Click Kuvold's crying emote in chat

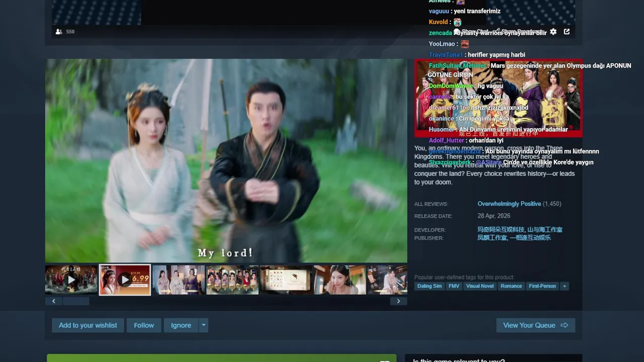click(457, 22)
